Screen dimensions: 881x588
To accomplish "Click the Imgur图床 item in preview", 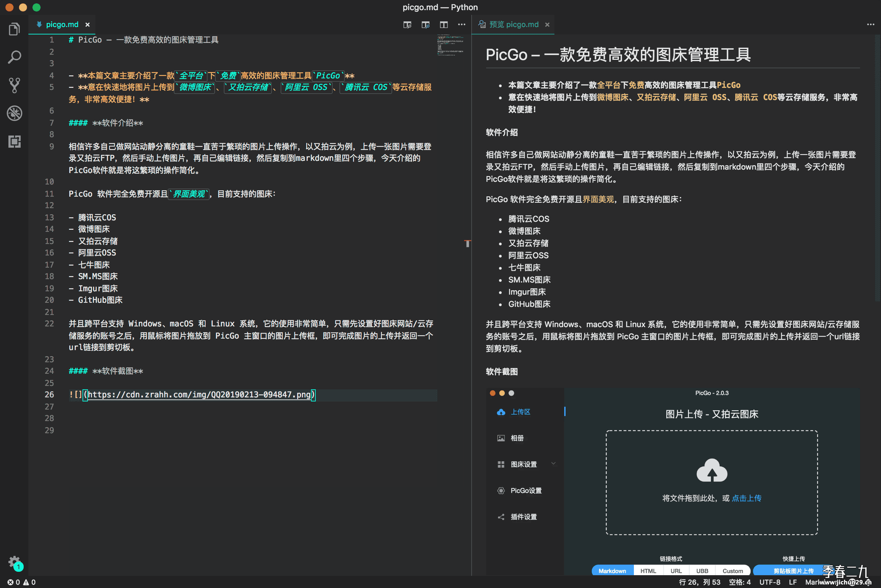I will point(527,292).
